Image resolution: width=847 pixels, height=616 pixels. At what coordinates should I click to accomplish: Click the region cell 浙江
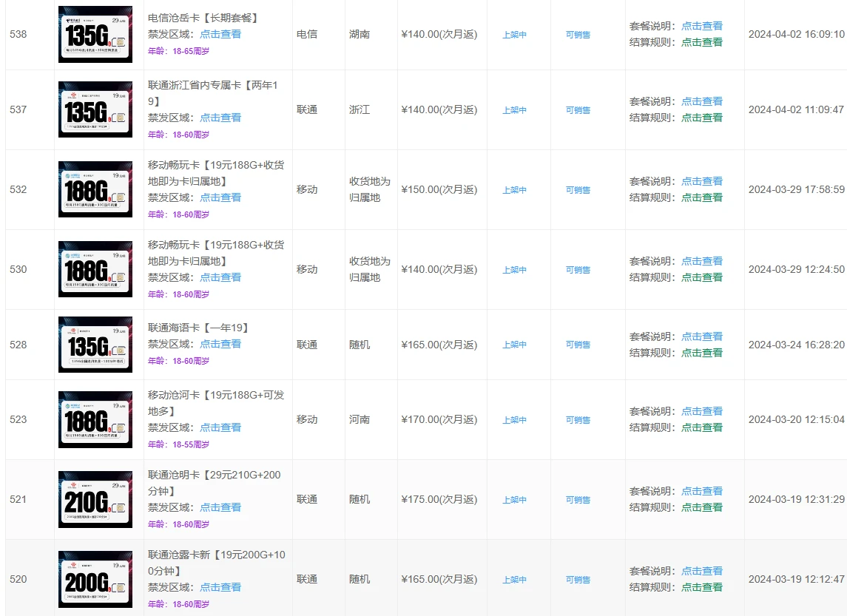pyautogui.click(x=360, y=109)
